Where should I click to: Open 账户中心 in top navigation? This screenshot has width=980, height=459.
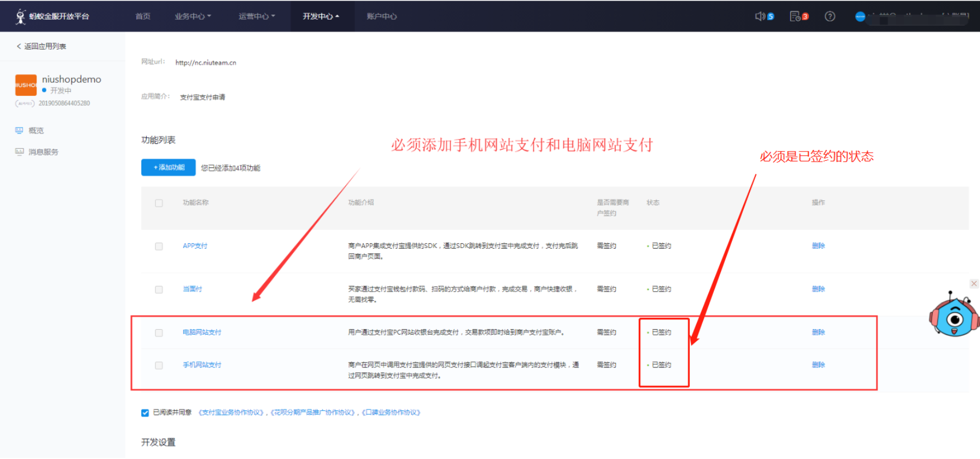pos(382,16)
